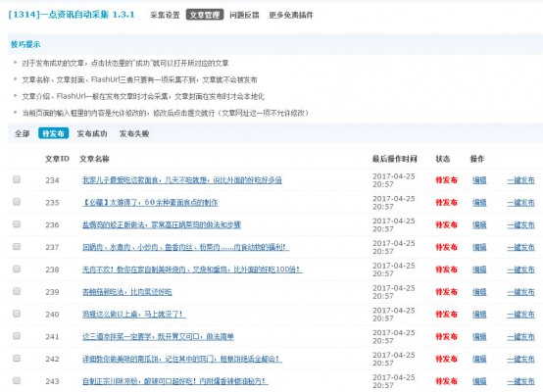Open title link of article 241

158,336
